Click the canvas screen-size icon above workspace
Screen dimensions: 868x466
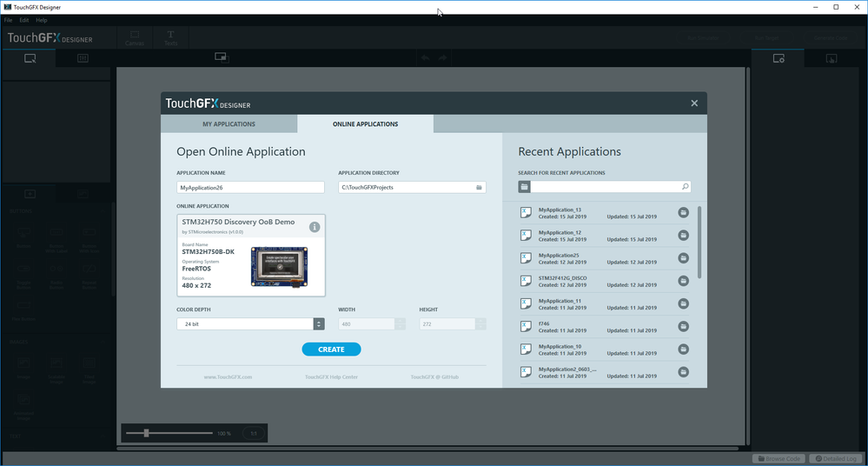pos(222,57)
